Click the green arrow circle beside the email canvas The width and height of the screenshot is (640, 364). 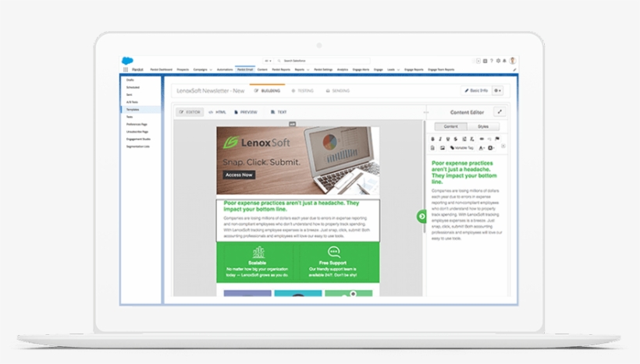pyautogui.click(x=421, y=217)
